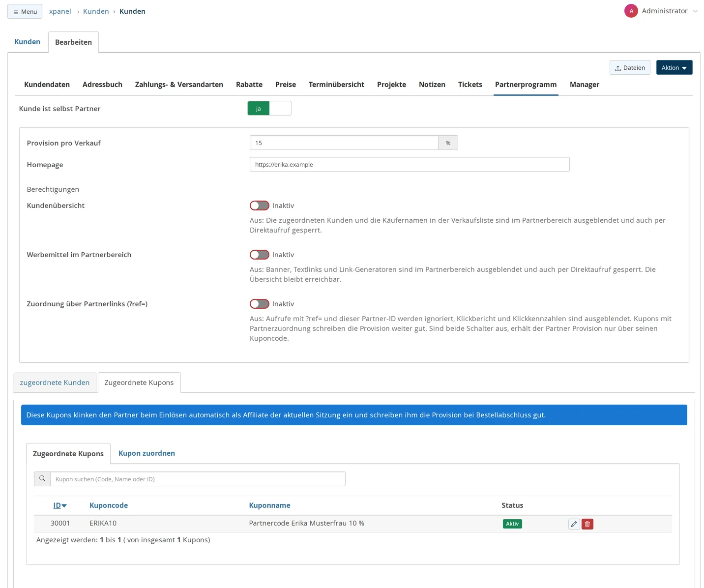Viewport: 704px width, 588px height.
Task: Open the Tickets tab
Action: (470, 85)
